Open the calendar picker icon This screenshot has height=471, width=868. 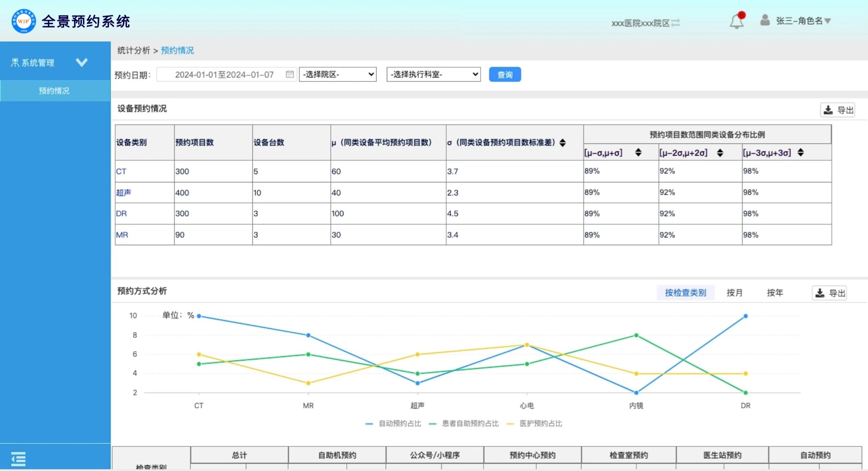coord(290,74)
